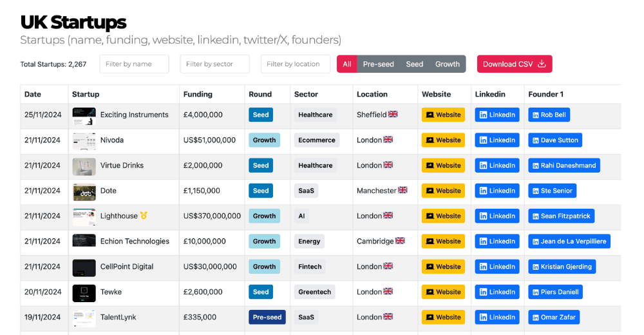Sort by the Funding column header

pos(198,94)
